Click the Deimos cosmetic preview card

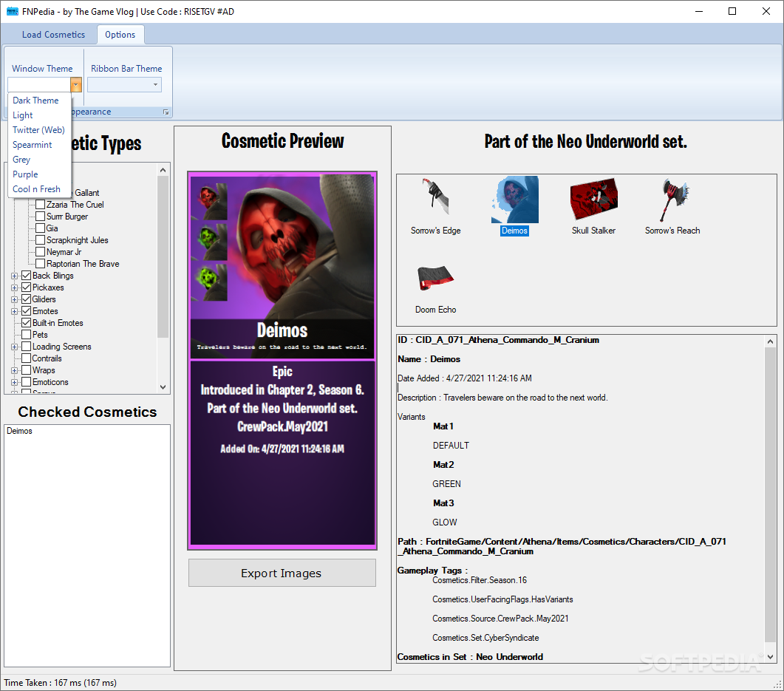[x=282, y=360]
